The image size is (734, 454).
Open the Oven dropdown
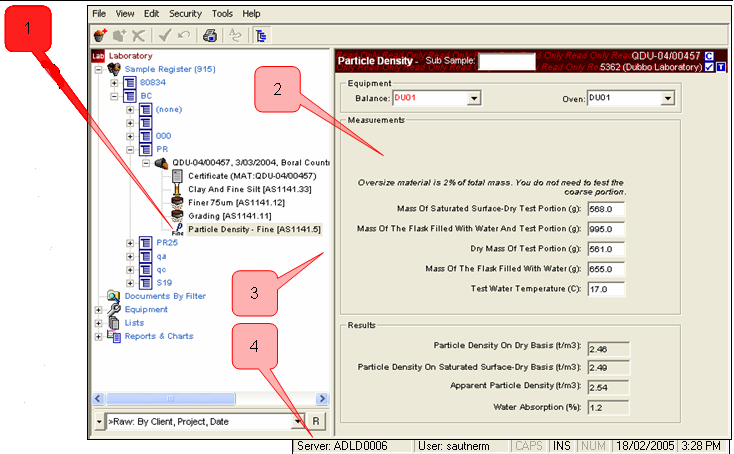pyautogui.click(x=667, y=98)
